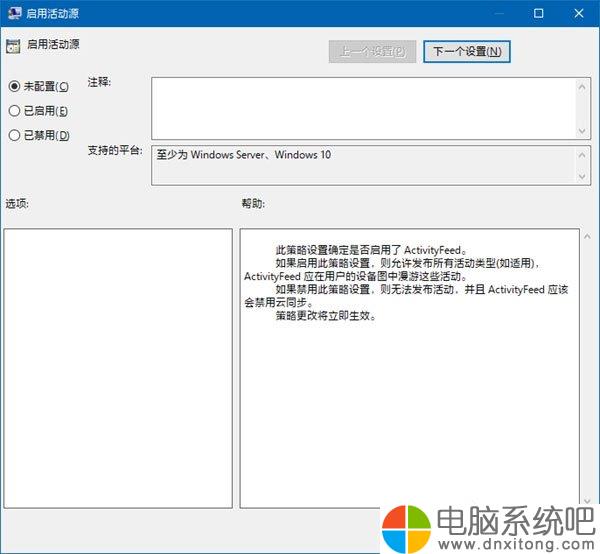Click the 注释 box scroll down arrow
The width and height of the screenshot is (600, 554).
click(x=582, y=131)
